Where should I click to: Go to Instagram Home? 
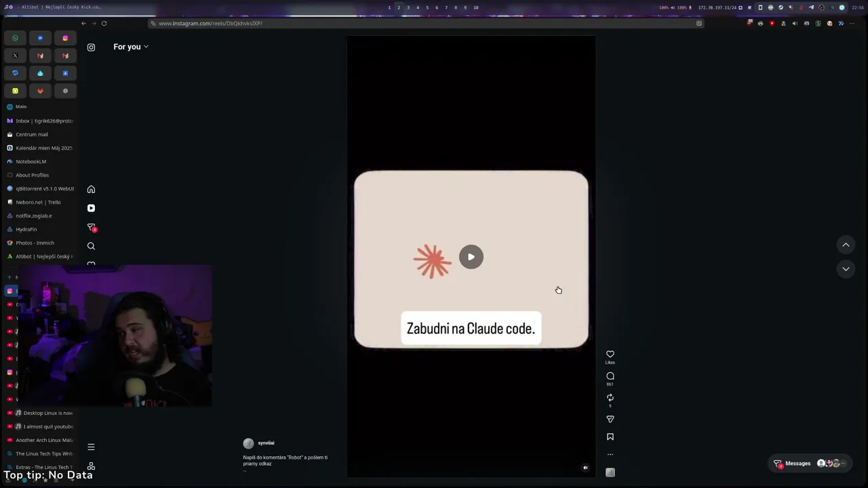pyautogui.click(x=91, y=189)
